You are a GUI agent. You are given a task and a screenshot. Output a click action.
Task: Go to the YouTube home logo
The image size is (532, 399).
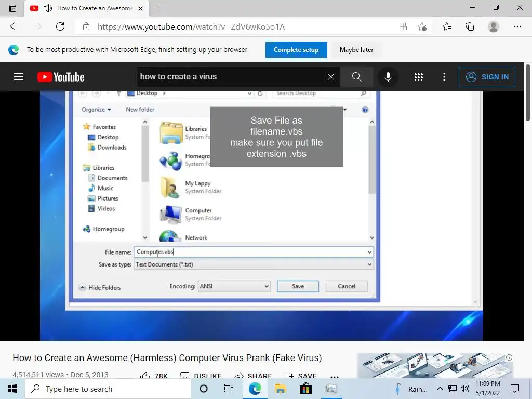(x=61, y=77)
